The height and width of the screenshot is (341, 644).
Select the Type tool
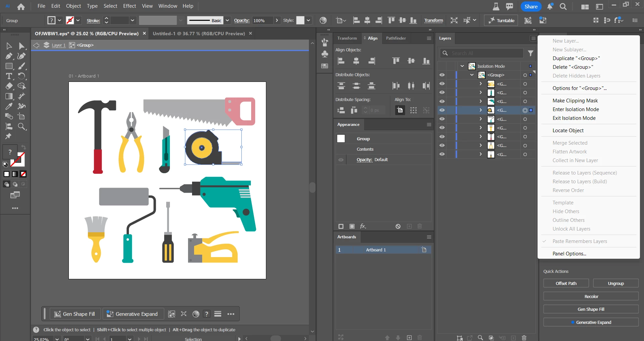(x=9, y=76)
